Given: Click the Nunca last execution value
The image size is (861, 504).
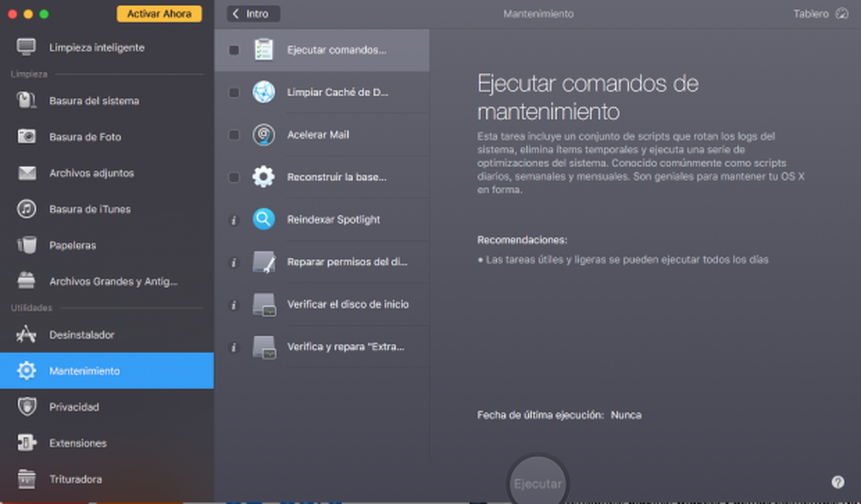Looking at the screenshot, I should point(626,415).
